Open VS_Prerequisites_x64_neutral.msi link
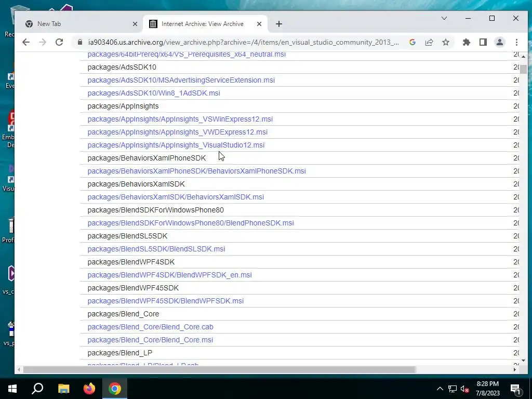The image size is (532, 399). [x=187, y=54]
